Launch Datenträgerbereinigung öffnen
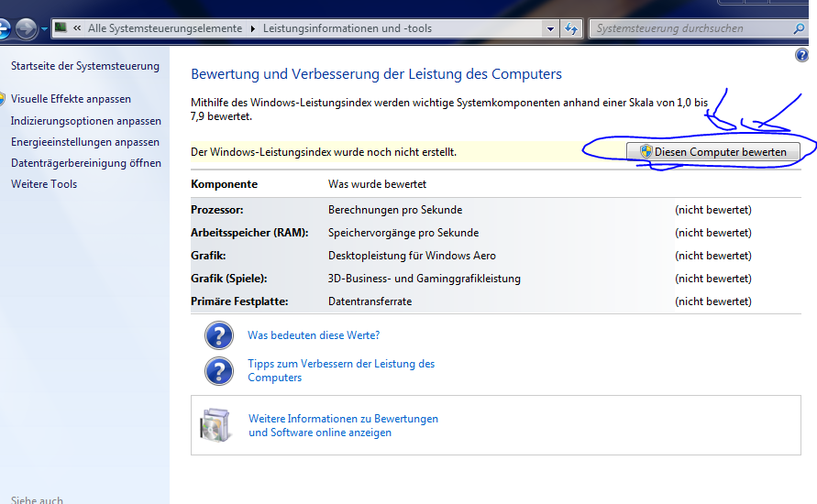This screenshot has width=817, height=504. (86, 163)
